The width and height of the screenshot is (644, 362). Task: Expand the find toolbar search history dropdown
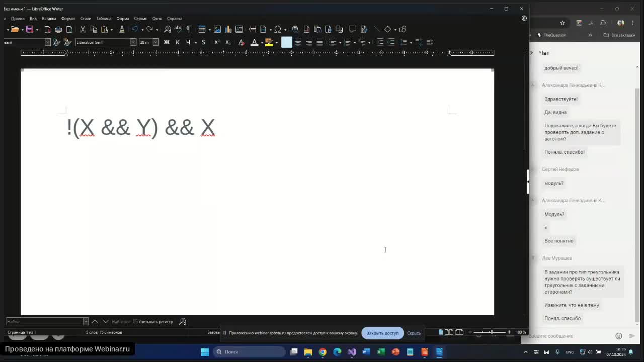click(86, 321)
